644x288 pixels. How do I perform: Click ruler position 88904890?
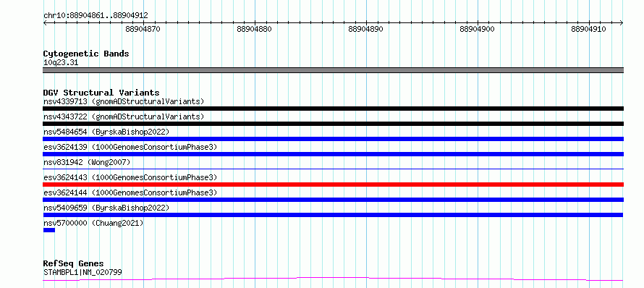tap(366, 29)
